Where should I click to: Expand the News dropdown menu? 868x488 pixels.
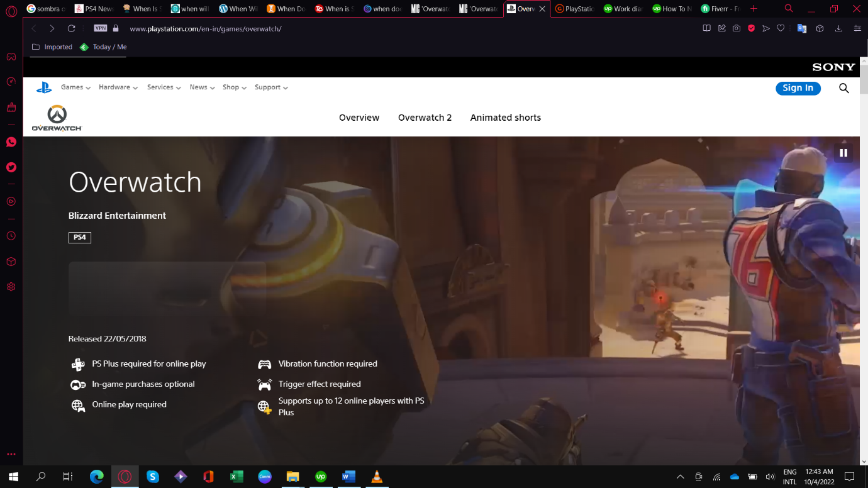[203, 87]
